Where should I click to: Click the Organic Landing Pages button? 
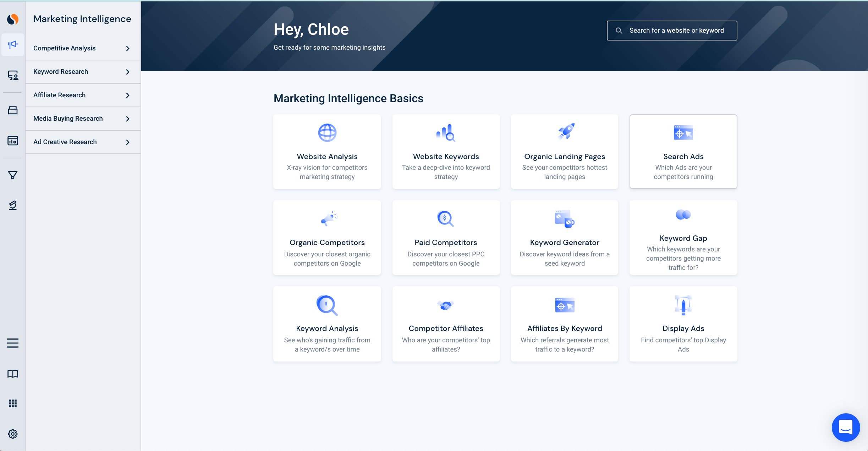pyautogui.click(x=564, y=151)
